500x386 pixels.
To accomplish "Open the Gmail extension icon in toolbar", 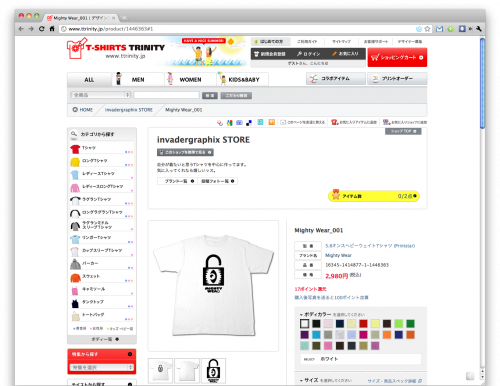I will [x=439, y=29].
